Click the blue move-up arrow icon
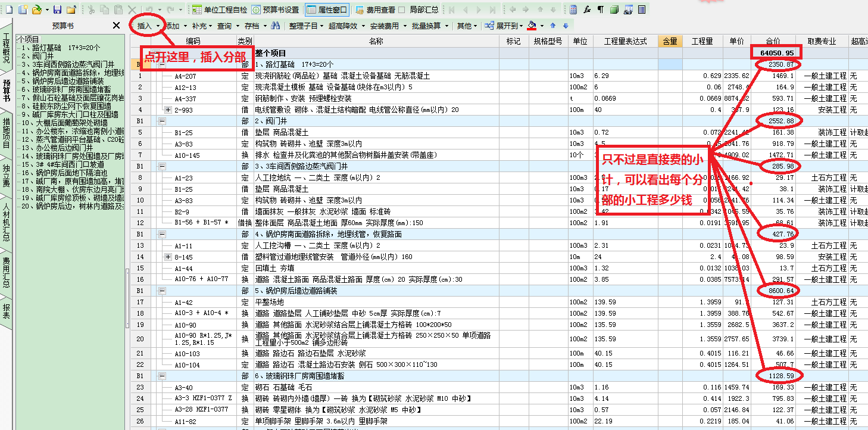868x430 pixels. click(552, 26)
